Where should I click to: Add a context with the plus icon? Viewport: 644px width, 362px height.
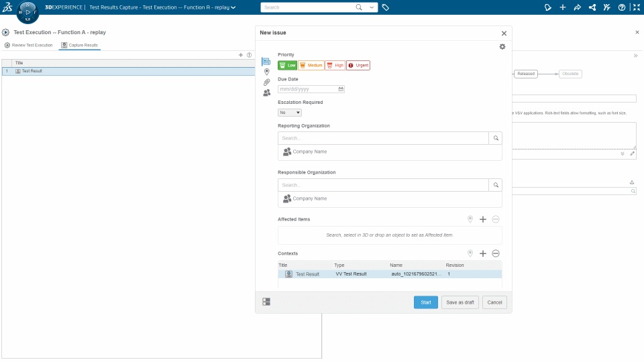pyautogui.click(x=483, y=253)
